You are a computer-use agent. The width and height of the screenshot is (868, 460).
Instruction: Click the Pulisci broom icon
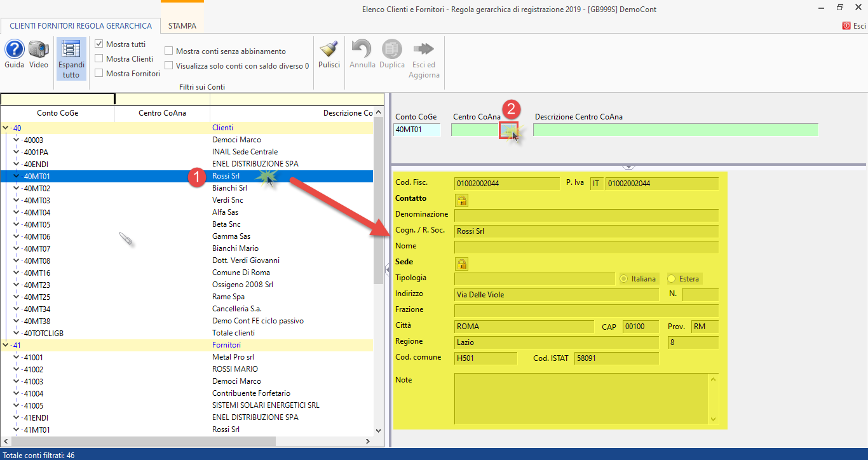pos(329,50)
